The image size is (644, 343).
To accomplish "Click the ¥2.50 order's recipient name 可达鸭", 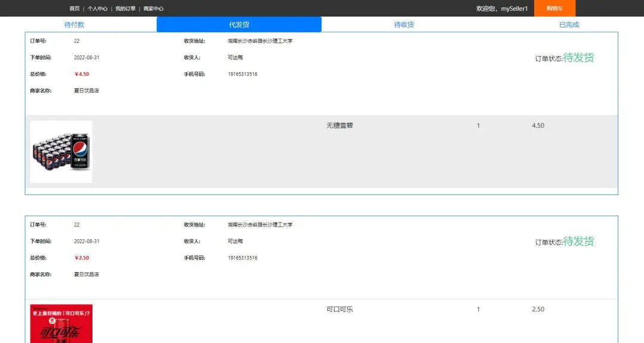I will tap(236, 241).
